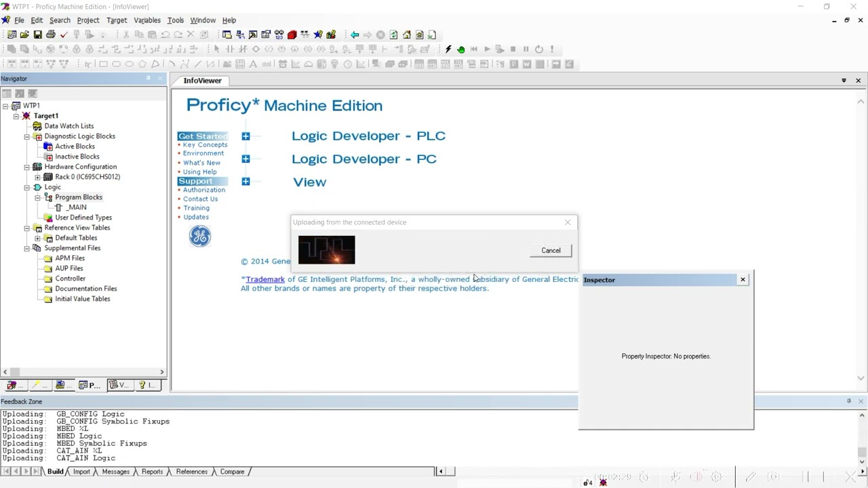Open a project with the folder icon
868x488 pixels.
24,35
